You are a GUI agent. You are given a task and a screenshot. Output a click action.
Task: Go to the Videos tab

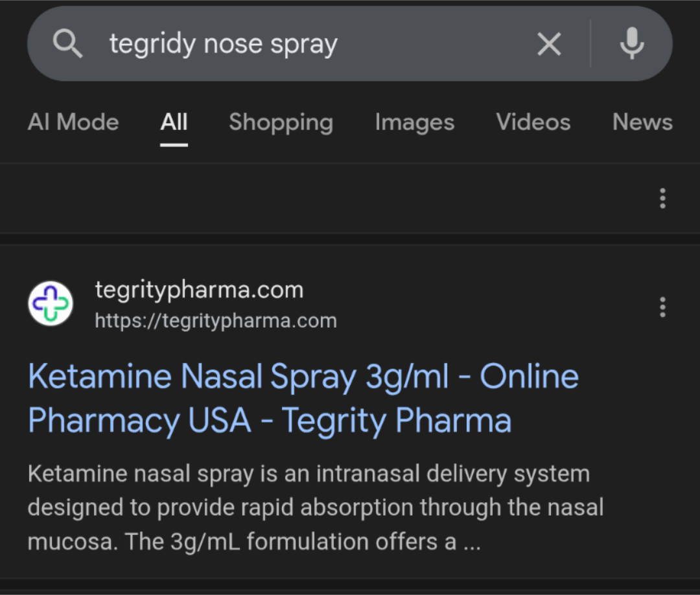tap(533, 122)
